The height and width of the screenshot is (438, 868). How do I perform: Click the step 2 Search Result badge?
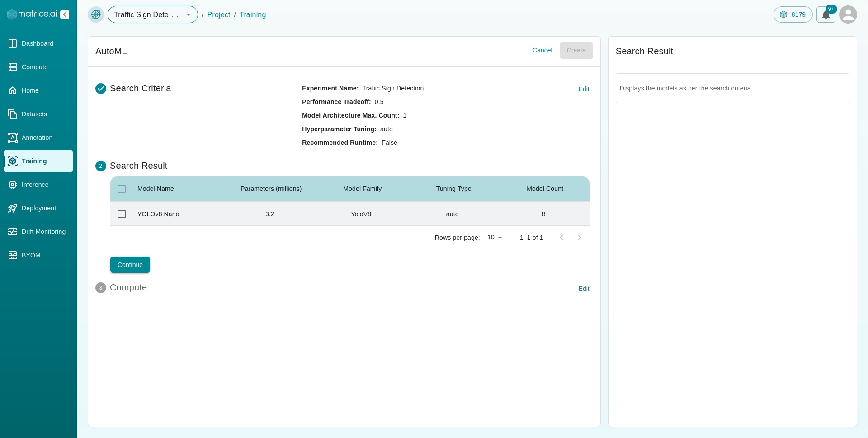click(x=101, y=166)
